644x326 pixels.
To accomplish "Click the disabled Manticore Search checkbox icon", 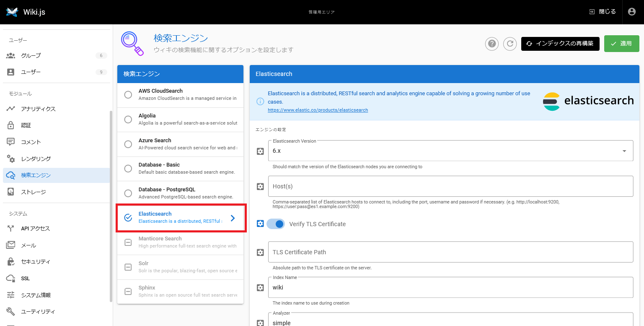I will pos(128,243).
